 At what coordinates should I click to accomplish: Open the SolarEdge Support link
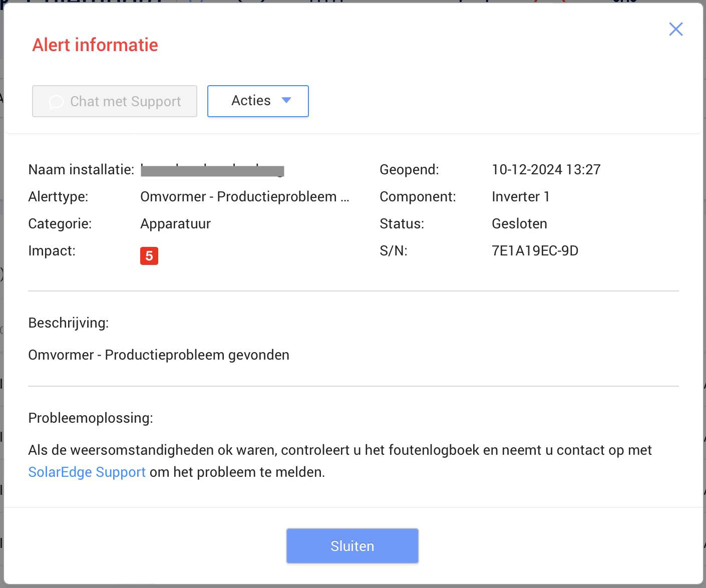pyautogui.click(x=87, y=472)
